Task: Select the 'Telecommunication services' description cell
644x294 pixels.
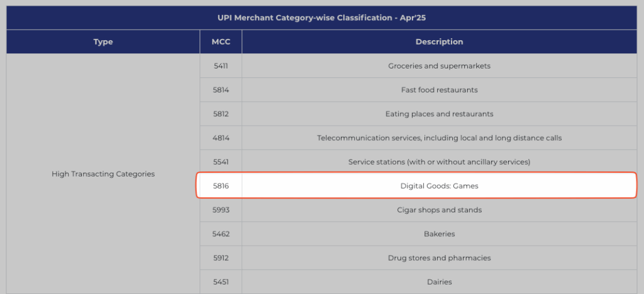Action: click(x=439, y=138)
